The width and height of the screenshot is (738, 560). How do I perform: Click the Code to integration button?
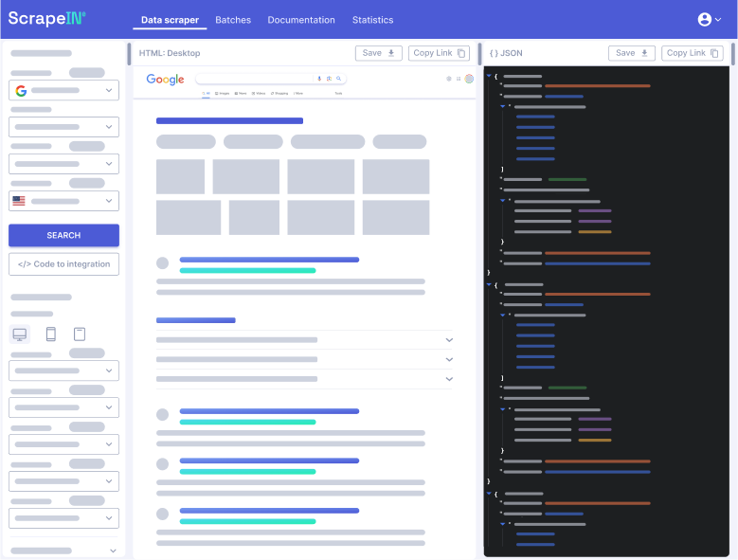pyautogui.click(x=63, y=264)
